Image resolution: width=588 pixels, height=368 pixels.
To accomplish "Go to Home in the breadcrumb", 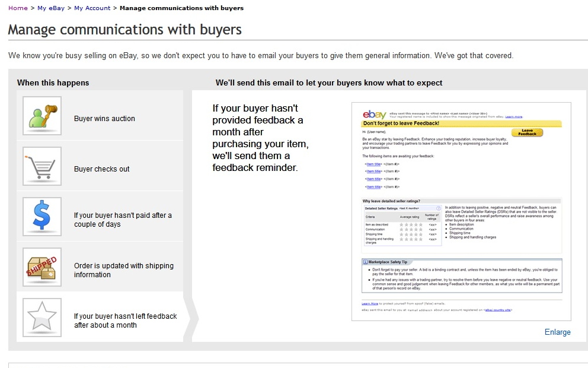I will [x=18, y=8].
